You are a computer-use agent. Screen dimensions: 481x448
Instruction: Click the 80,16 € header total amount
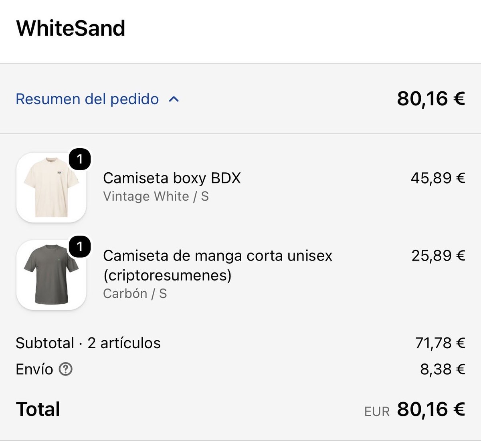pos(431,99)
